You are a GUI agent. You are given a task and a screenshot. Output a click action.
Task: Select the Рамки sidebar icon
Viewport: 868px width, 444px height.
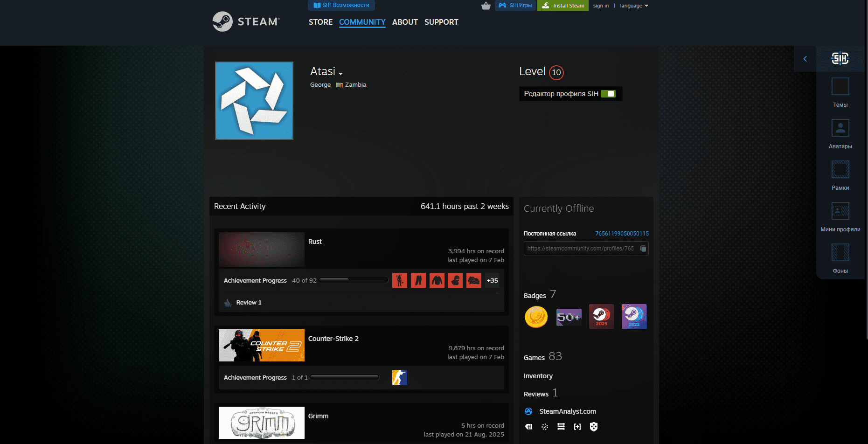(840, 169)
